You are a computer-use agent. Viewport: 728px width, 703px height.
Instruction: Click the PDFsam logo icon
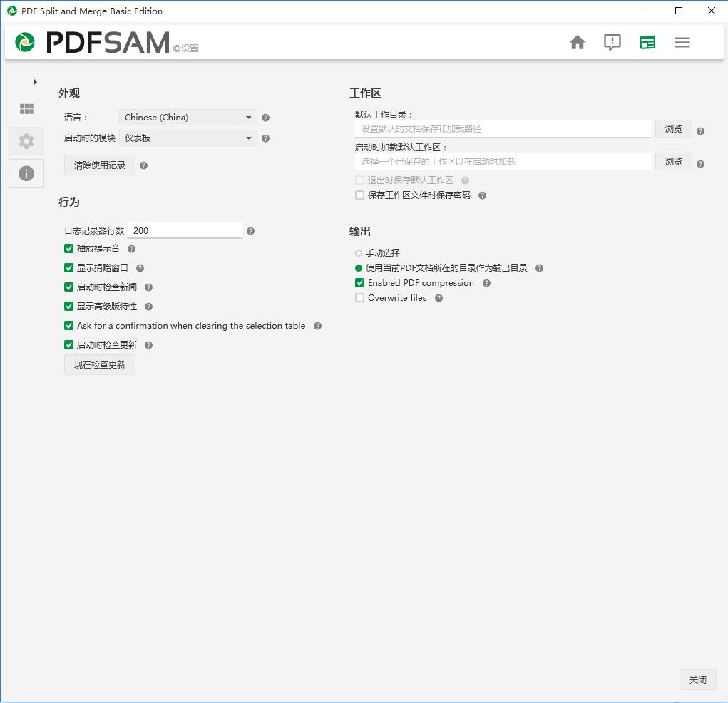tap(25, 42)
